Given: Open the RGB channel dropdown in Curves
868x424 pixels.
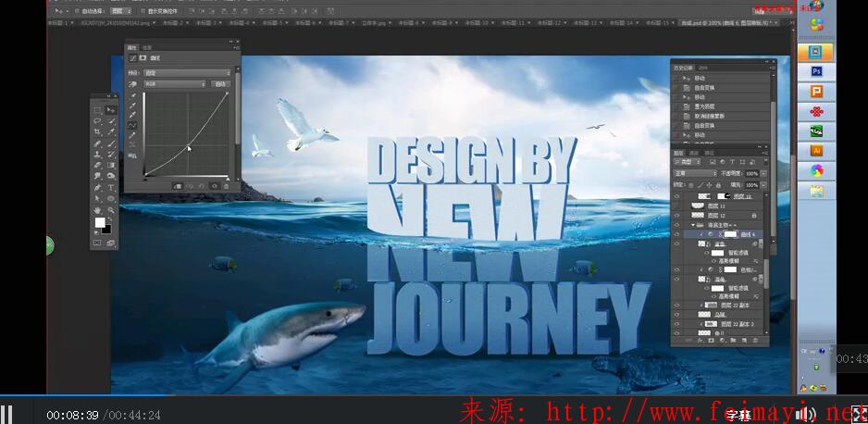Looking at the screenshot, I should [174, 83].
